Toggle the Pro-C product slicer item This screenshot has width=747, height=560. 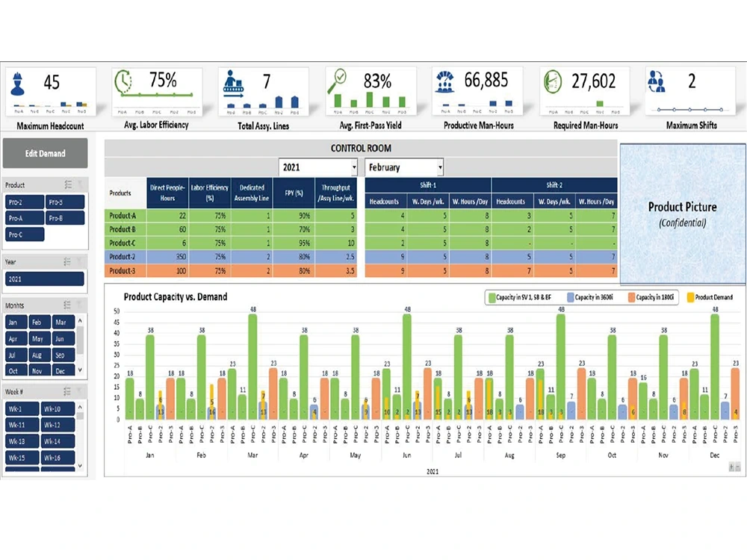point(25,234)
